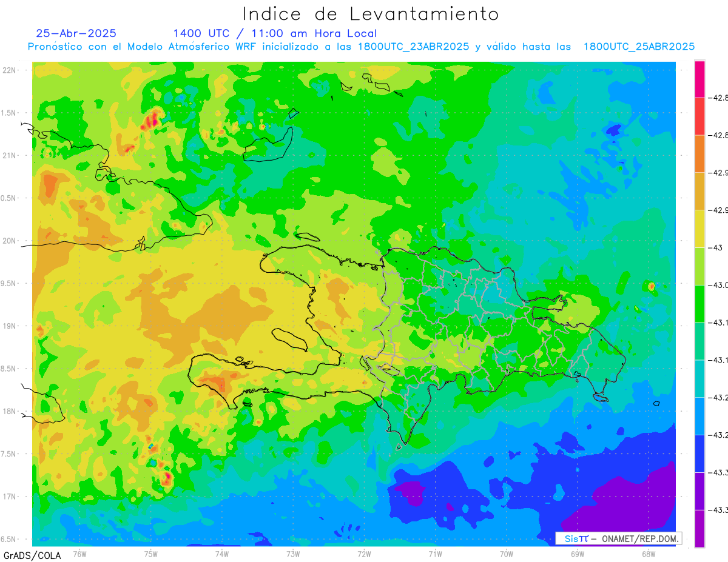Screen dimensions: 728x562
Task: Click the '74W' longitude label
Action: [x=222, y=554]
